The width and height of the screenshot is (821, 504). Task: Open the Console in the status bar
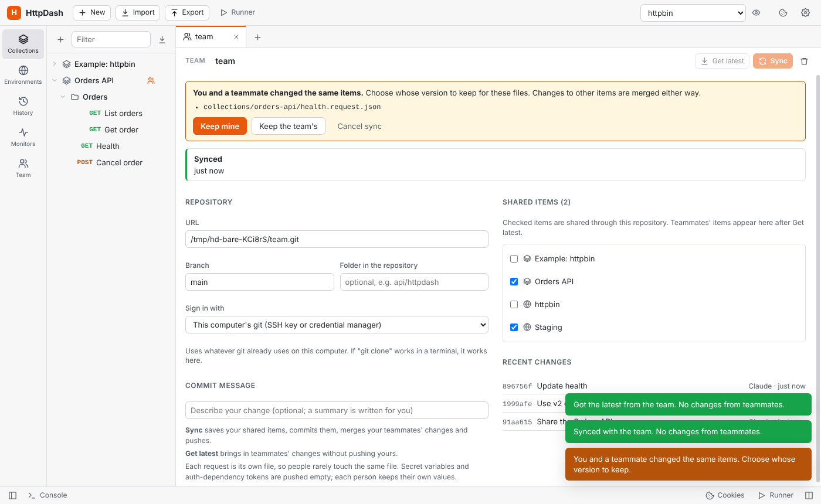pyautogui.click(x=48, y=495)
